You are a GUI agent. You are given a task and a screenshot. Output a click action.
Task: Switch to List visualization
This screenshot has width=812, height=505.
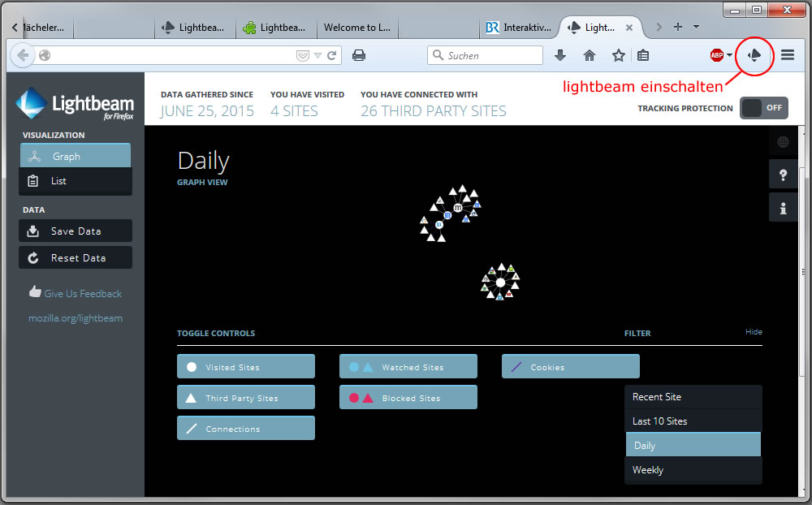[75, 181]
